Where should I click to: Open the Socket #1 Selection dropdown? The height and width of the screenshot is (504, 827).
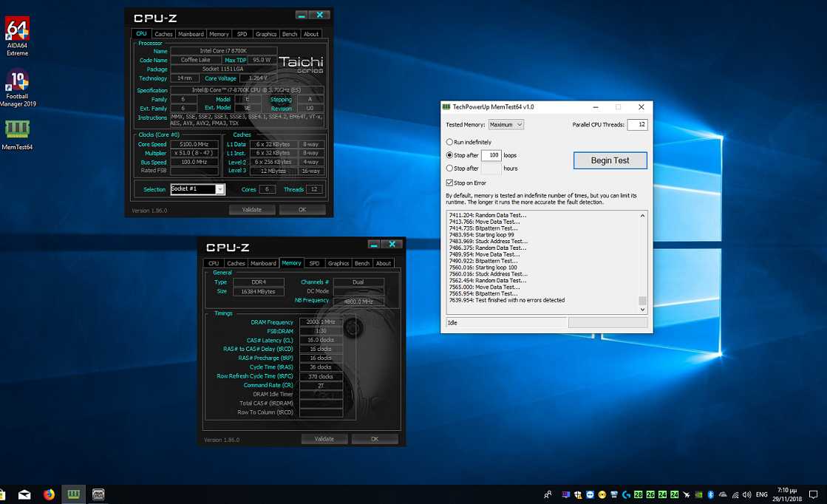click(198, 189)
